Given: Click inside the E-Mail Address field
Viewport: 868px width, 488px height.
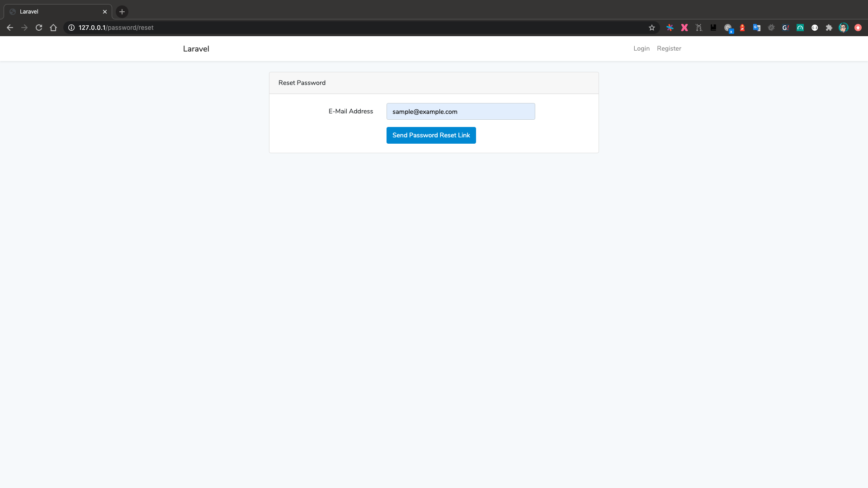Looking at the screenshot, I should pyautogui.click(x=460, y=111).
